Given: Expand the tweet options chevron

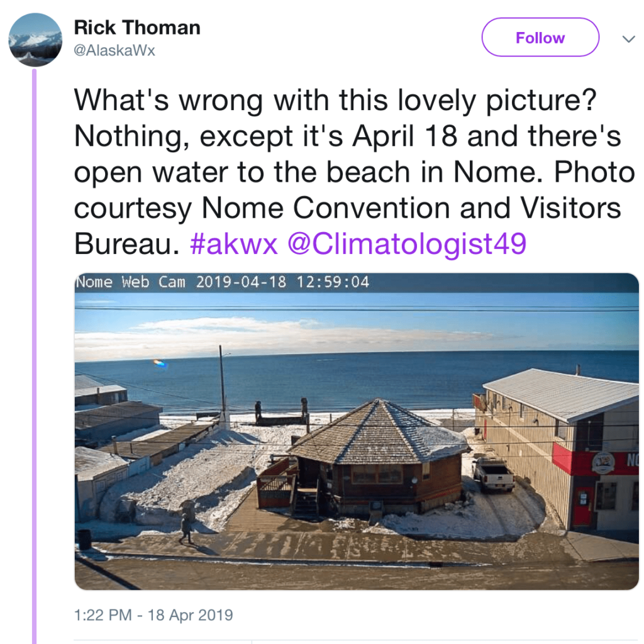Looking at the screenshot, I should (628, 40).
